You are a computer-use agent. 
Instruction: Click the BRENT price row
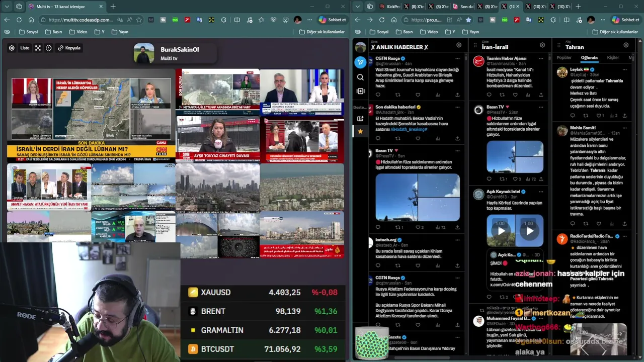click(x=264, y=311)
